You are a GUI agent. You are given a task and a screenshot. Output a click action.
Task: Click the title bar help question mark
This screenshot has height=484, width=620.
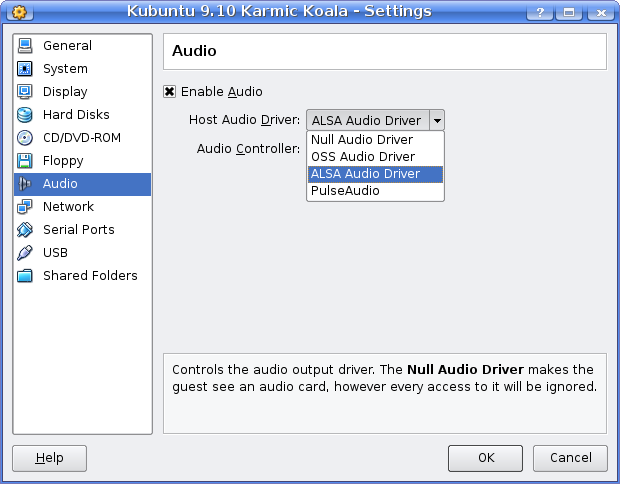[x=540, y=12]
